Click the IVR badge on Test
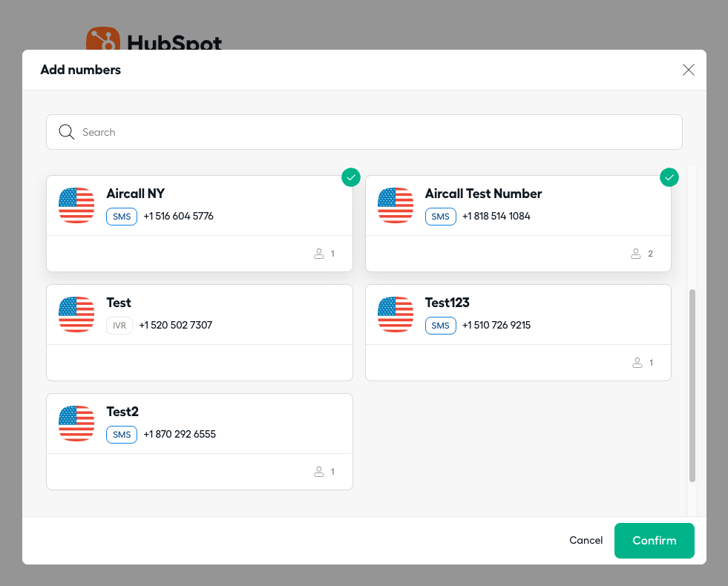 [x=119, y=326]
